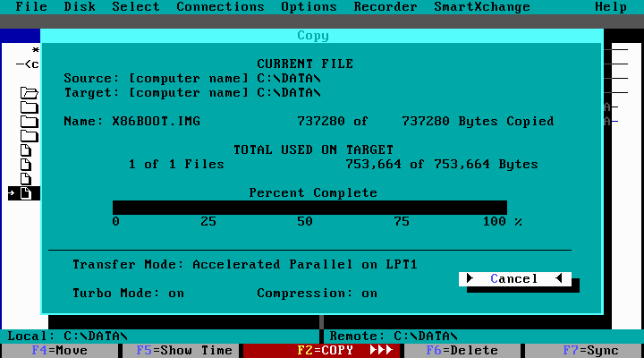Click the Remote: C:\DATA\ path bar
Image resolution: width=644 pixels, height=358 pixels.
pos(484,337)
